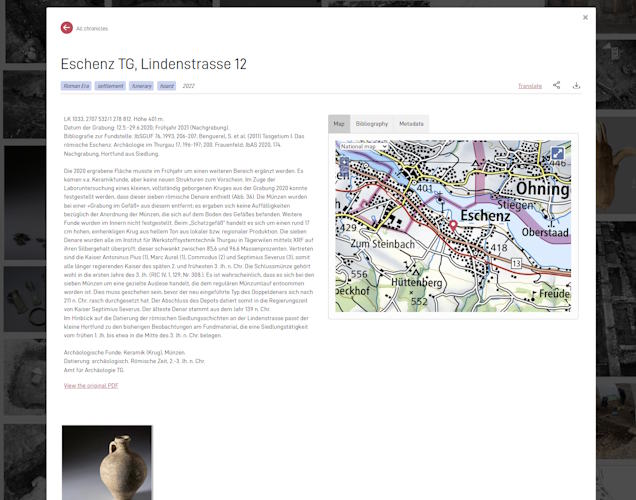Click the red location pin on map

tap(453, 225)
